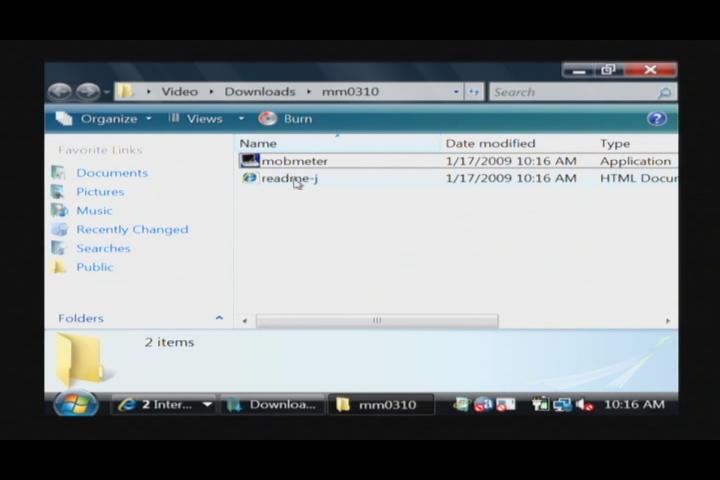
Task: Click mobmeter's date modified cell
Action: tap(511, 161)
